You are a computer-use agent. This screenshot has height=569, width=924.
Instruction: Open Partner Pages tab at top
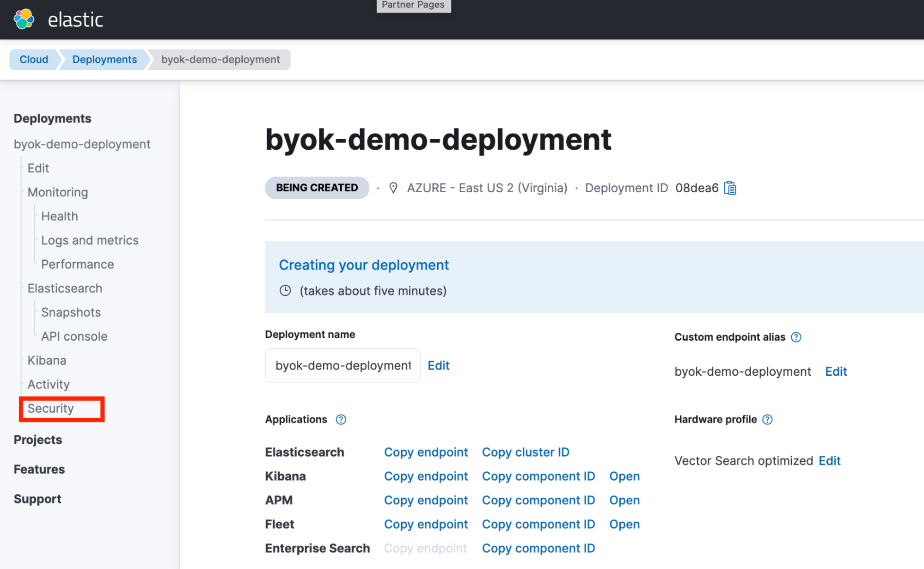tap(413, 5)
